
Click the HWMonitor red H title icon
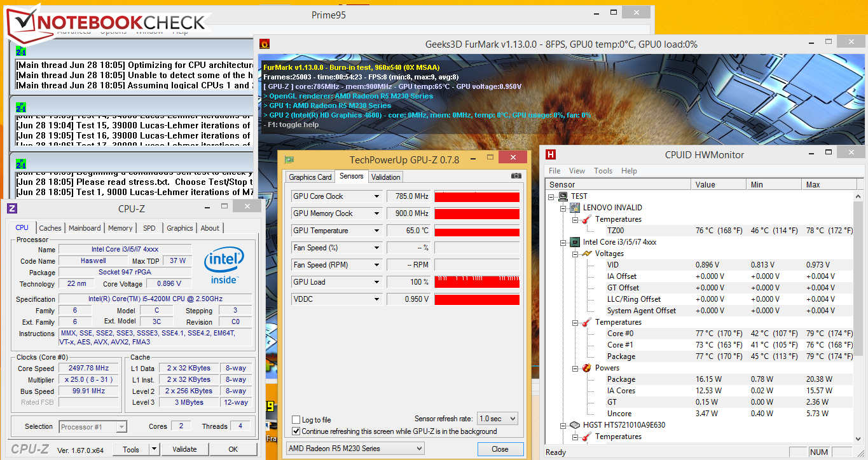click(x=551, y=154)
